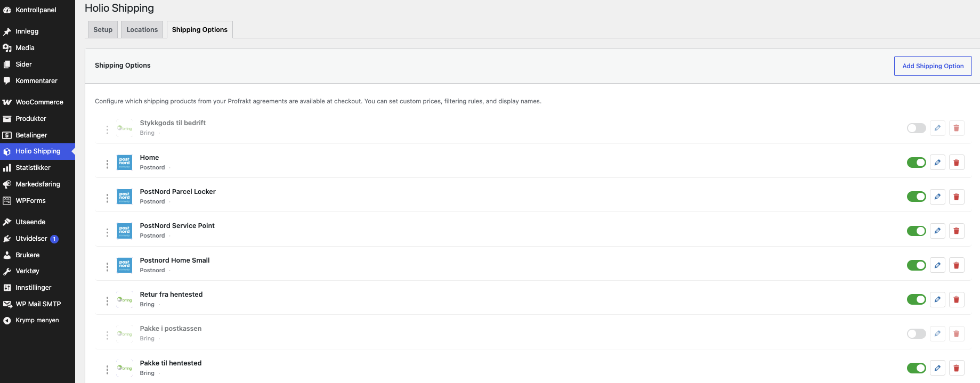Open Brukere in the sidebar
This screenshot has height=383, width=980.
tap(37, 255)
